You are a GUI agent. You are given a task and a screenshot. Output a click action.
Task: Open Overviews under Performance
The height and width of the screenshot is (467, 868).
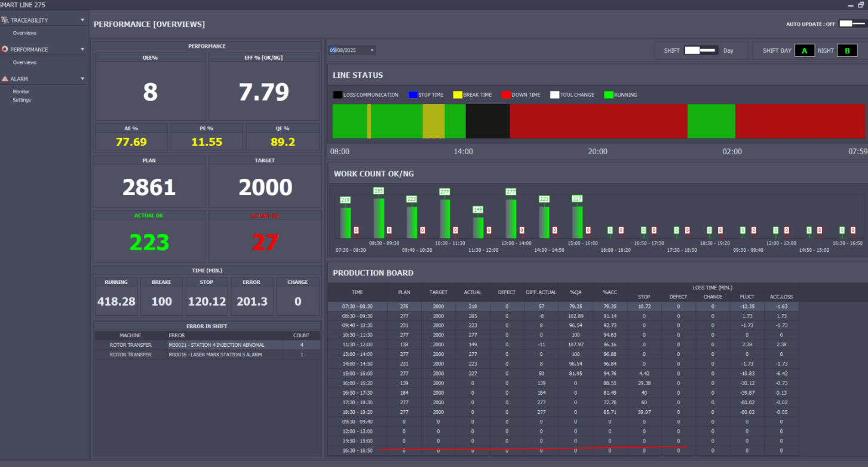(x=24, y=62)
